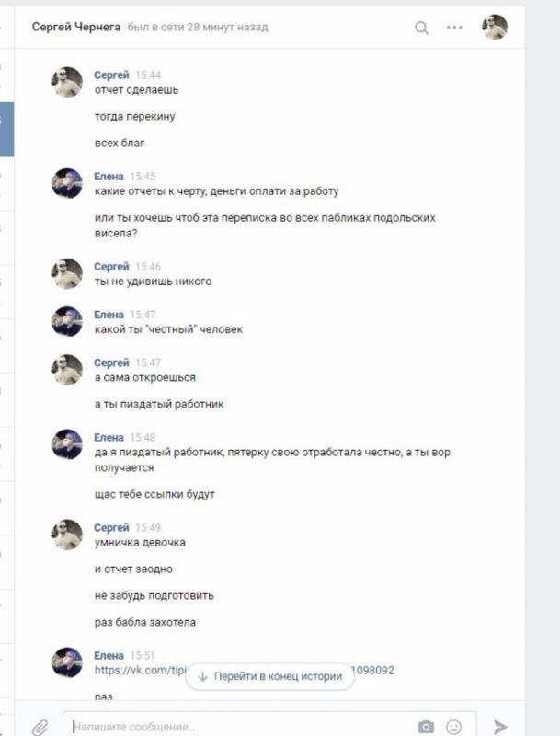Open Сергей's avatar beside 15:46 message

point(67,273)
